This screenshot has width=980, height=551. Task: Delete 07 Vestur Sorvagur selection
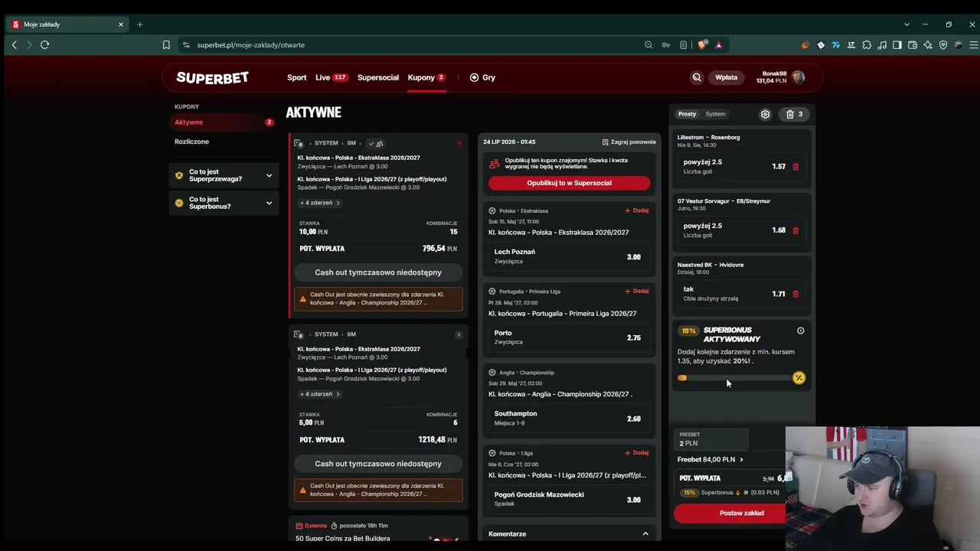coord(795,230)
